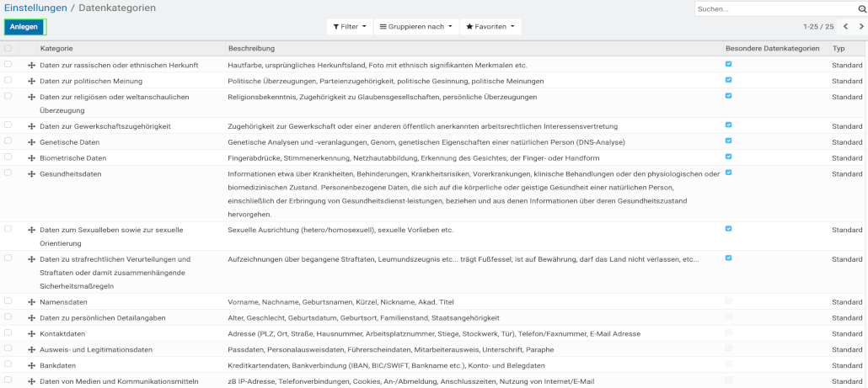Grab drag handle for Genetische Daten row
This screenshot has height=388, width=868.
point(31,142)
